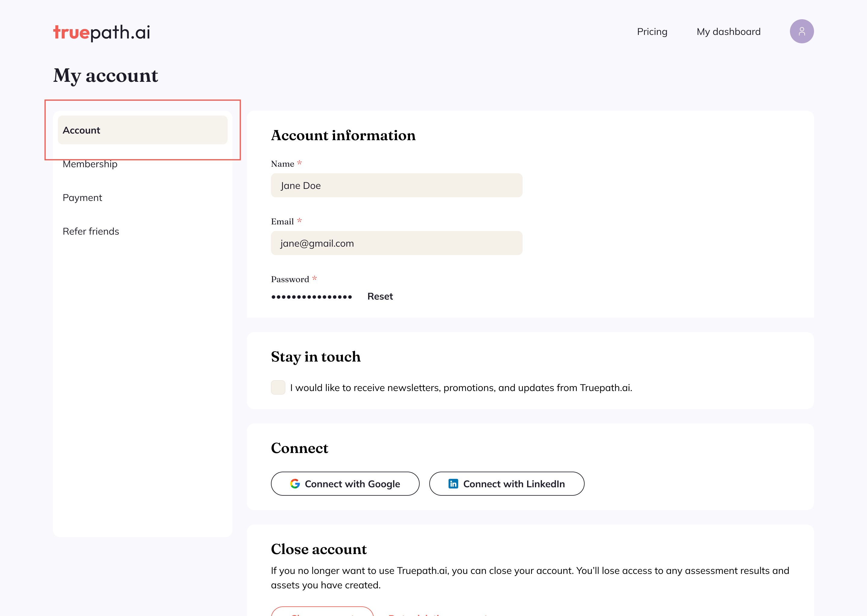Click the user profile avatar icon
This screenshot has height=616, width=867.
[x=802, y=31]
